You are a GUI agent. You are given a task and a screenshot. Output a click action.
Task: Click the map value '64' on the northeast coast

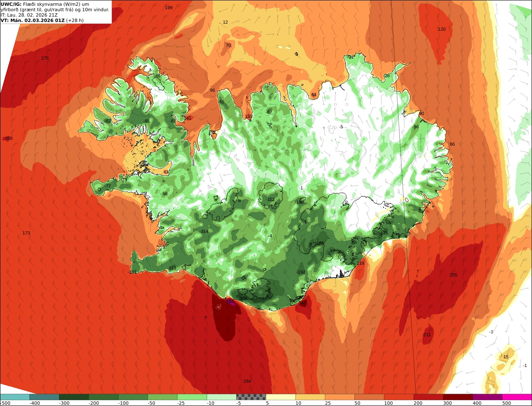(x=314, y=95)
